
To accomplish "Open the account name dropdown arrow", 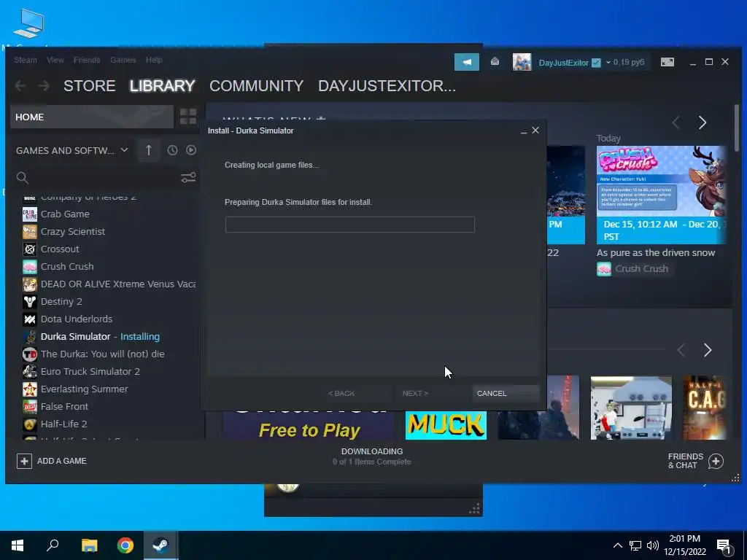I will (x=608, y=63).
